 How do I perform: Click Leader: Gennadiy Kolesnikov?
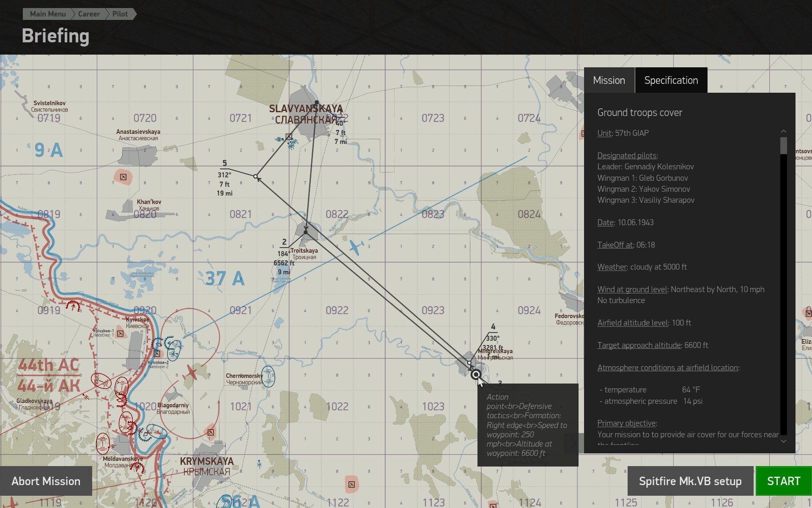click(645, 166)
